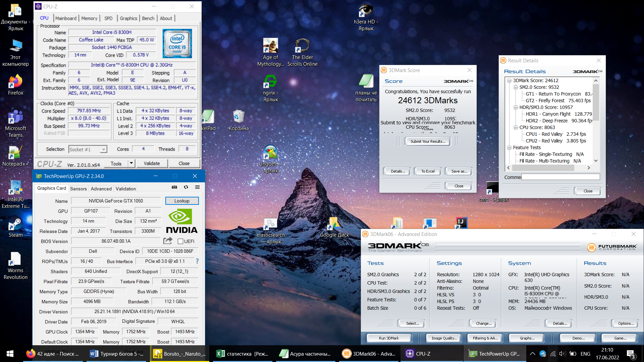This screenshot has width=644, height=362.
Task: Open the Microsoft Teams desktop icon
Action: [x=15, y=124]
